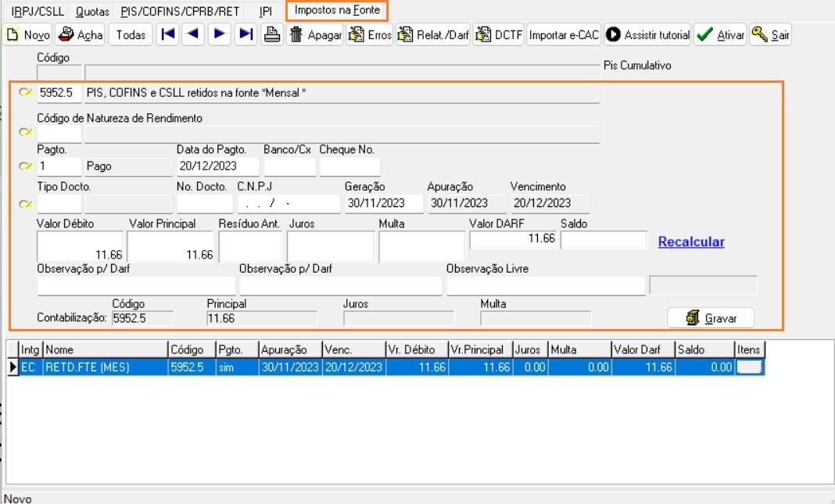
Task: Click the Vencimento date field
Action: (x=550, y=204)
